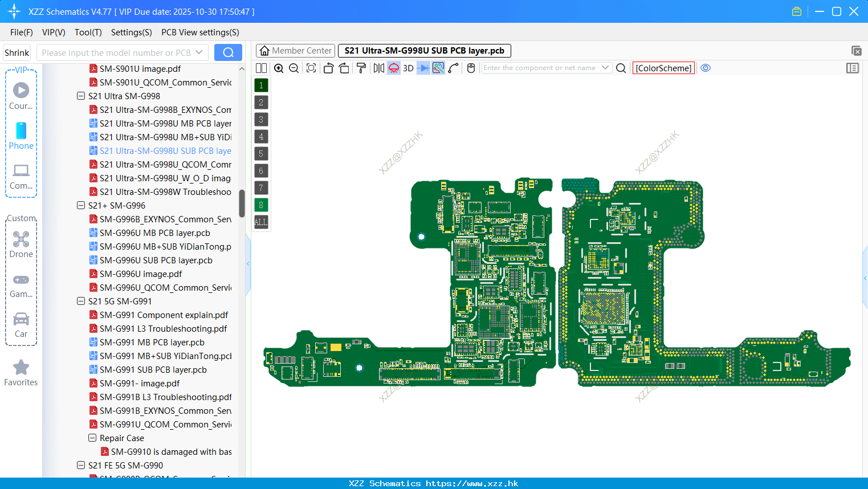Click the file tree scrollbar thumb
The image size is (868, 489).
coord(242,203)
